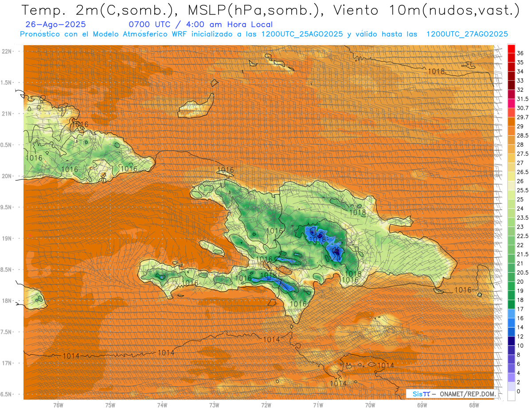Click legend value "29.7" on the color scale

coord(523,117)
